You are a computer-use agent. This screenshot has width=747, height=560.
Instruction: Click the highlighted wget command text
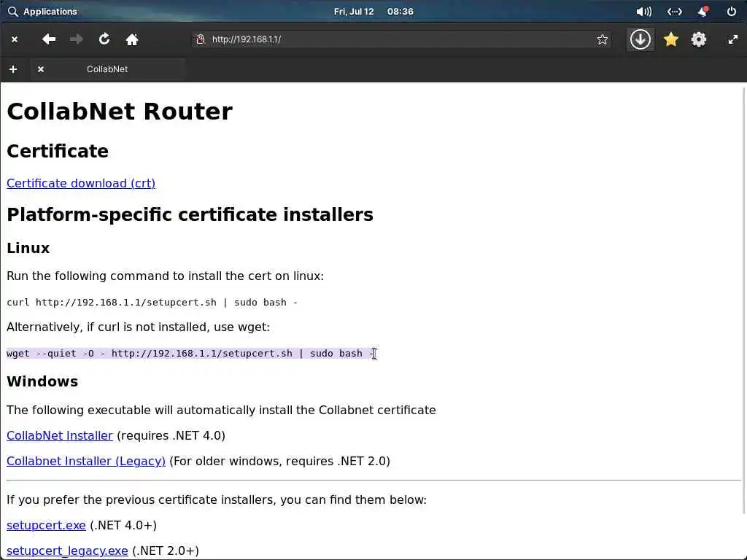point(190,354)
